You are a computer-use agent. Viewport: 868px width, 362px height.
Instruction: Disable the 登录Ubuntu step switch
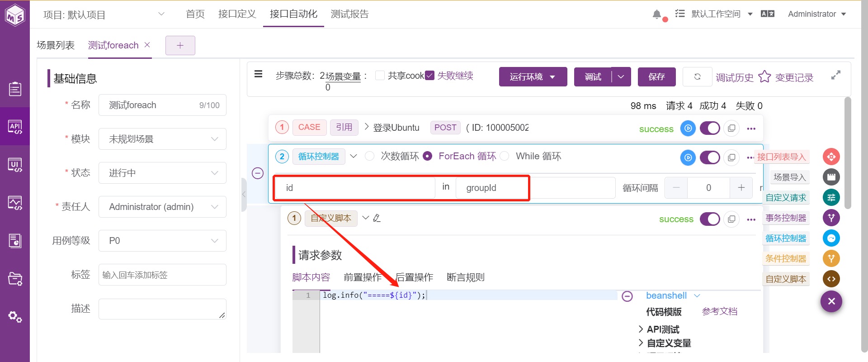pyautogui.click(x=710, y=129)
